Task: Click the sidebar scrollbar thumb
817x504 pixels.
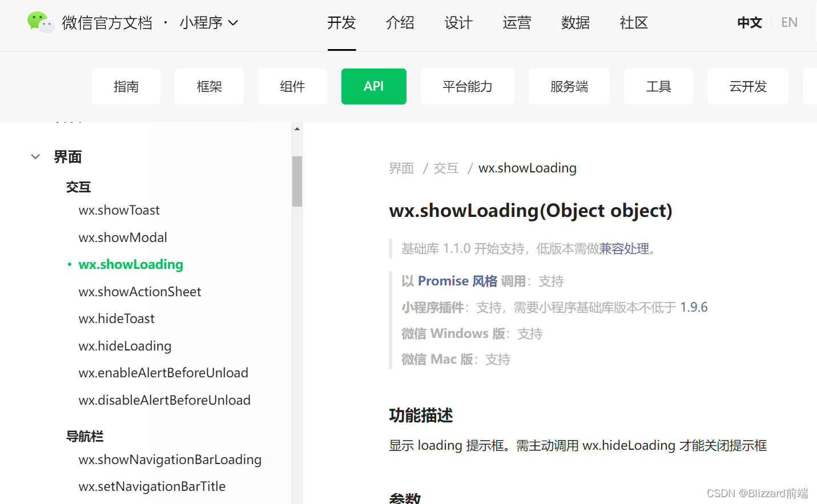Action: (297, 181)
